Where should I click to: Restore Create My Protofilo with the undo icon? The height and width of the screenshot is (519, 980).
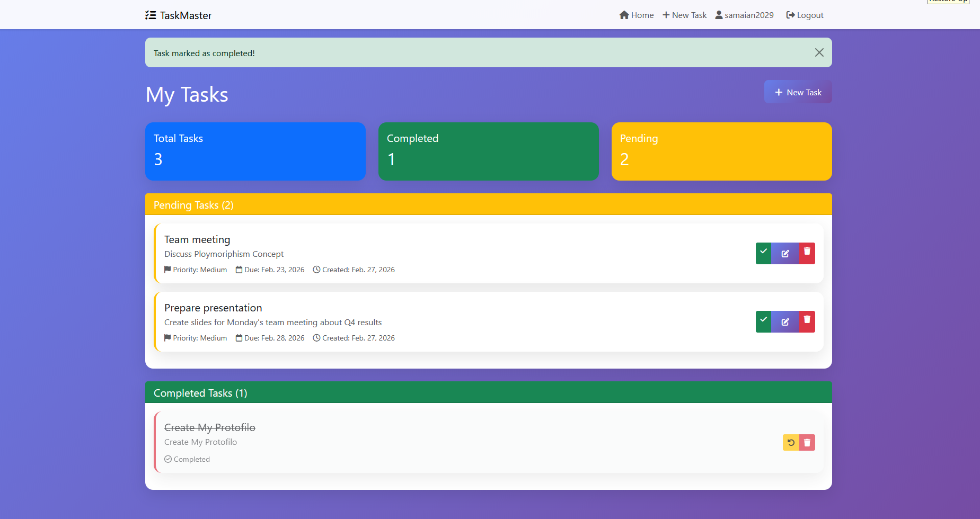coord(790,442)
